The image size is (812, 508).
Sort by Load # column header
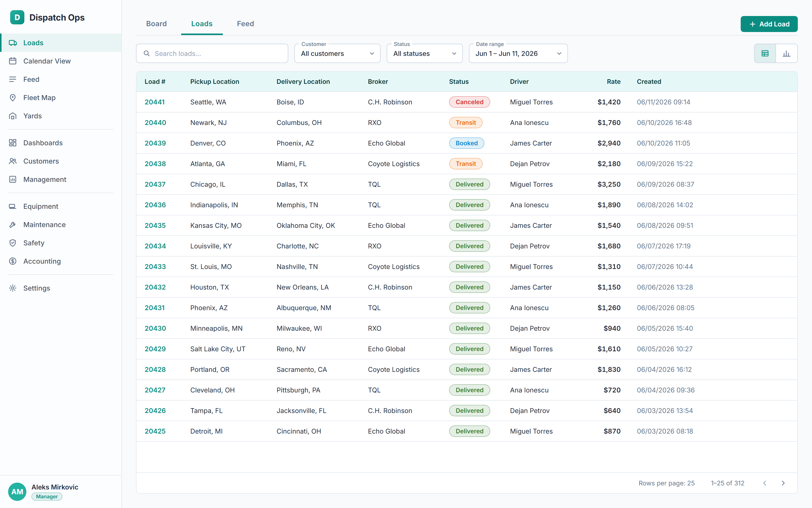(155, 82)
